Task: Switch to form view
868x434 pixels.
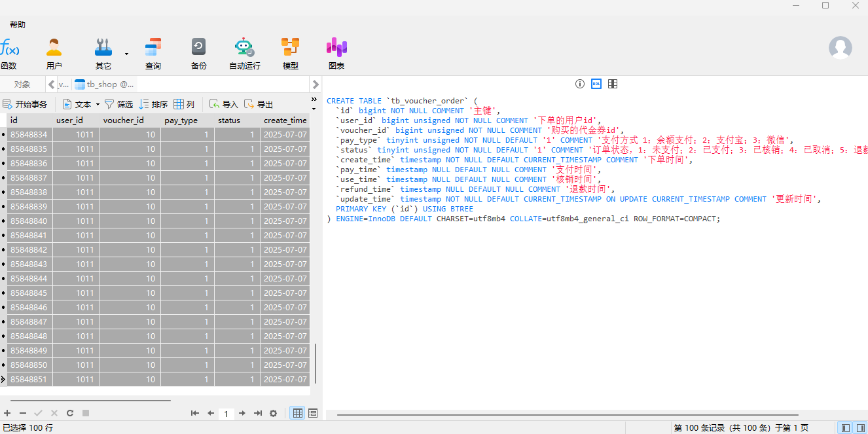Action: [313, 413]
